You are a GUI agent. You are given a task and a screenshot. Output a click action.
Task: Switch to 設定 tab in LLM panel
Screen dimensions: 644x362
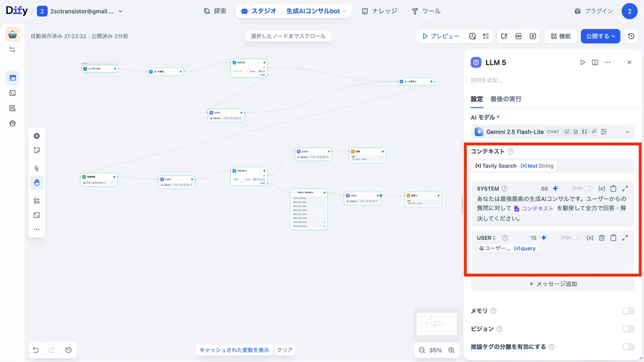(x=477, y=99)
